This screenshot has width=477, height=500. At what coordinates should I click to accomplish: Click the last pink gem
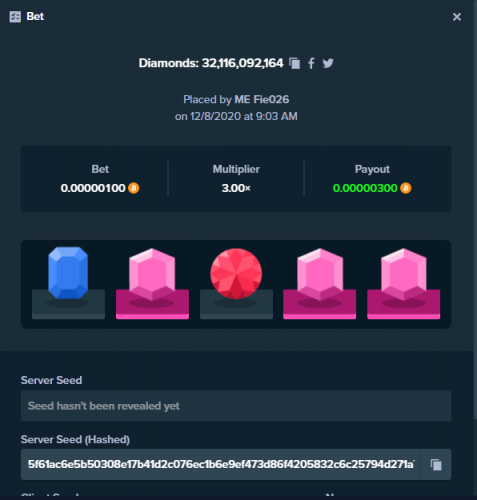404,274
